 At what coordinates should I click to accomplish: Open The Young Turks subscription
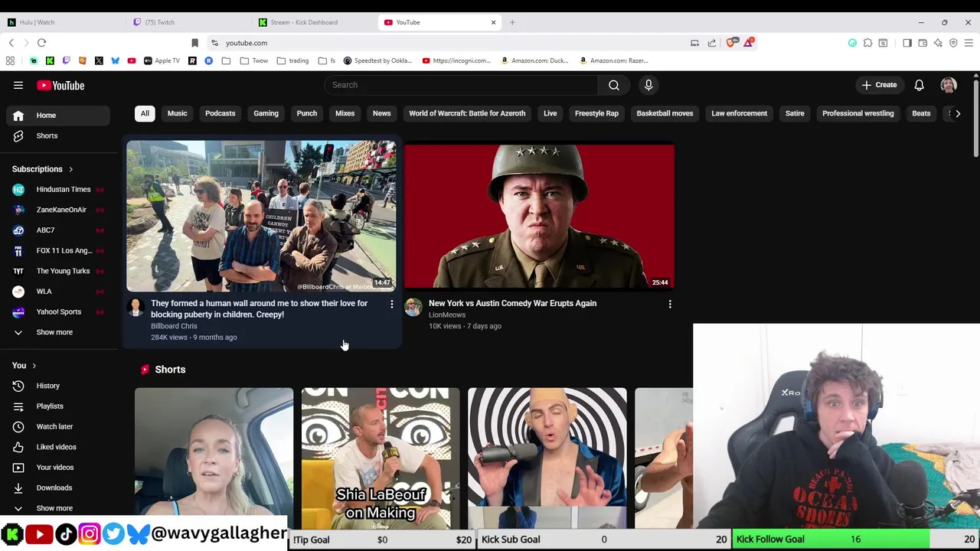pyautogui.click(x=58, y=271)
